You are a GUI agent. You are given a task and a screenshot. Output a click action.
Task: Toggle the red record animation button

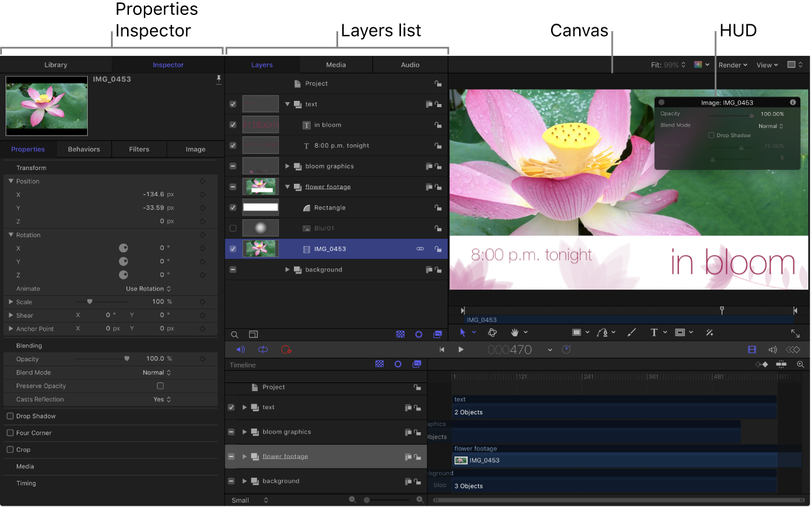(286, 349)
